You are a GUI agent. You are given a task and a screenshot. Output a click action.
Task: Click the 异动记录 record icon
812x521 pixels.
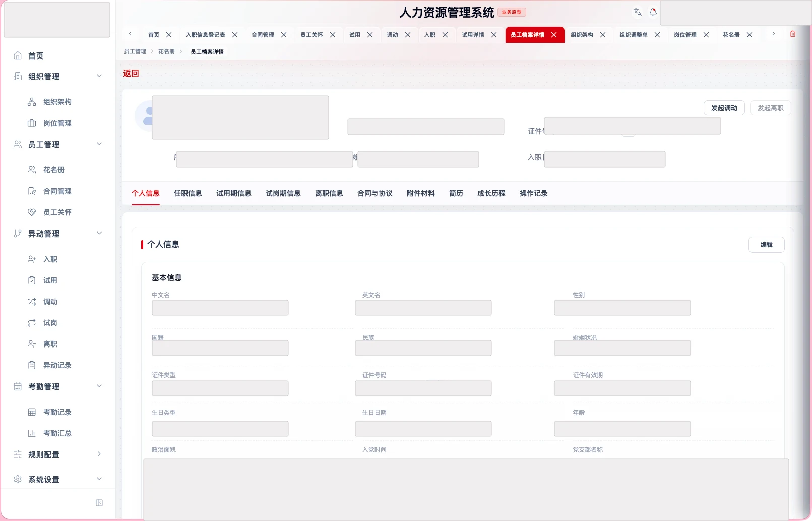tap(32, 365)
